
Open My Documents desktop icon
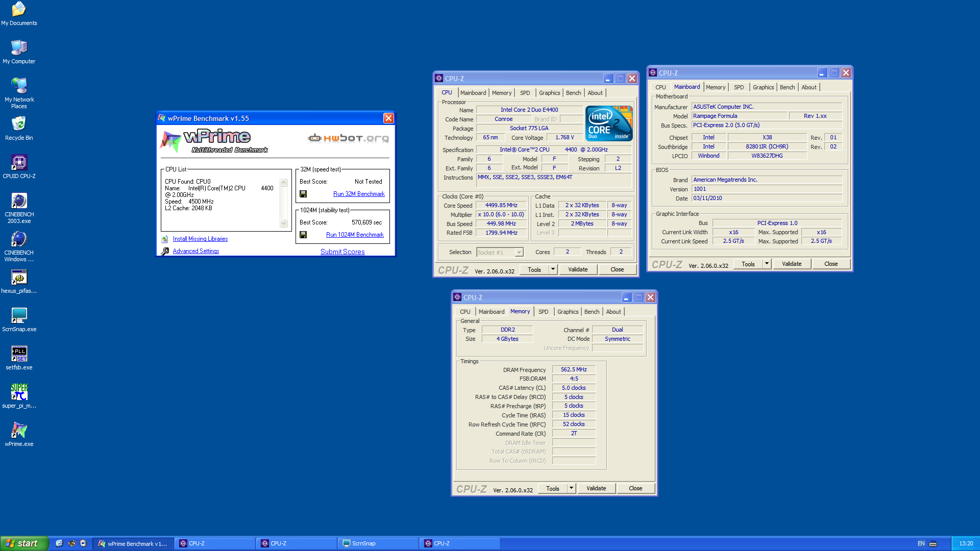pyautogui.click(x=19, y=14)
